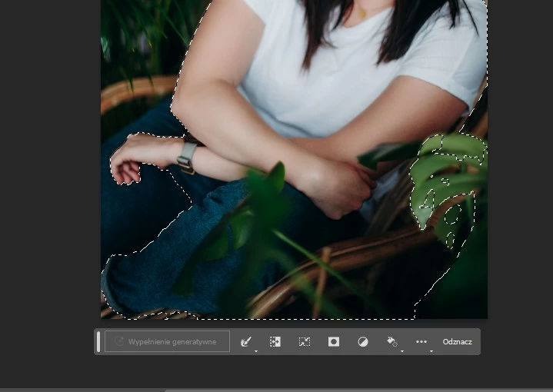Create mask from selection icon
Screen dimensions: 553x392
click(x=334, y=341)
